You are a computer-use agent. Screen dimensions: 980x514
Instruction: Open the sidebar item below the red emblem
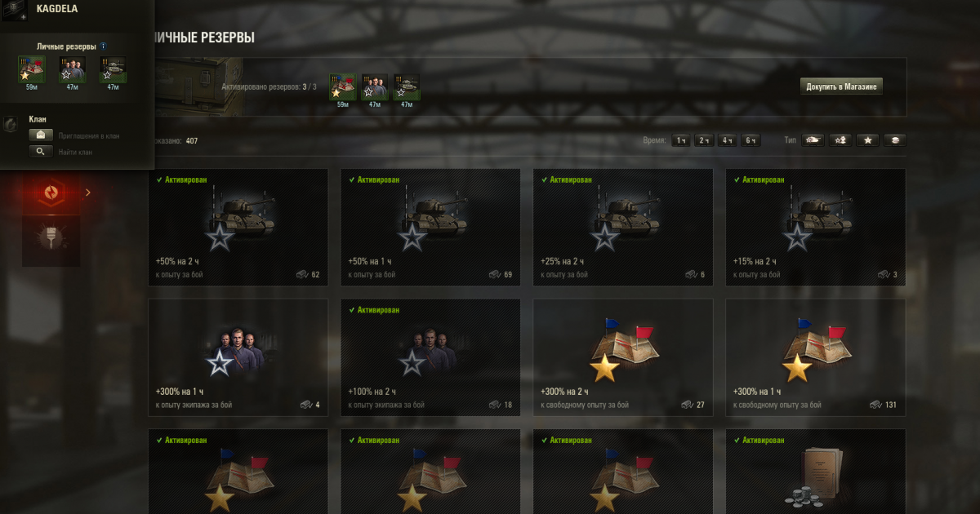point(51,241)
